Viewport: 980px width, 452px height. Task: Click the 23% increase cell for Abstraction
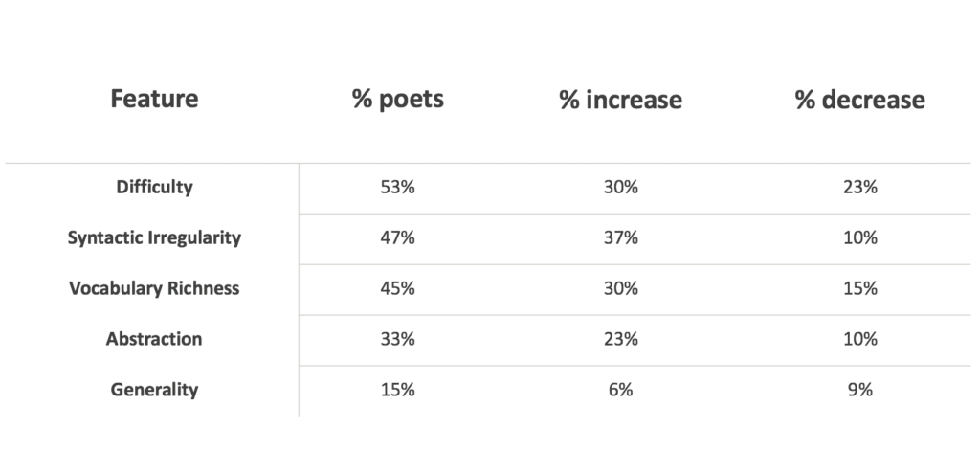click(620, 339)
